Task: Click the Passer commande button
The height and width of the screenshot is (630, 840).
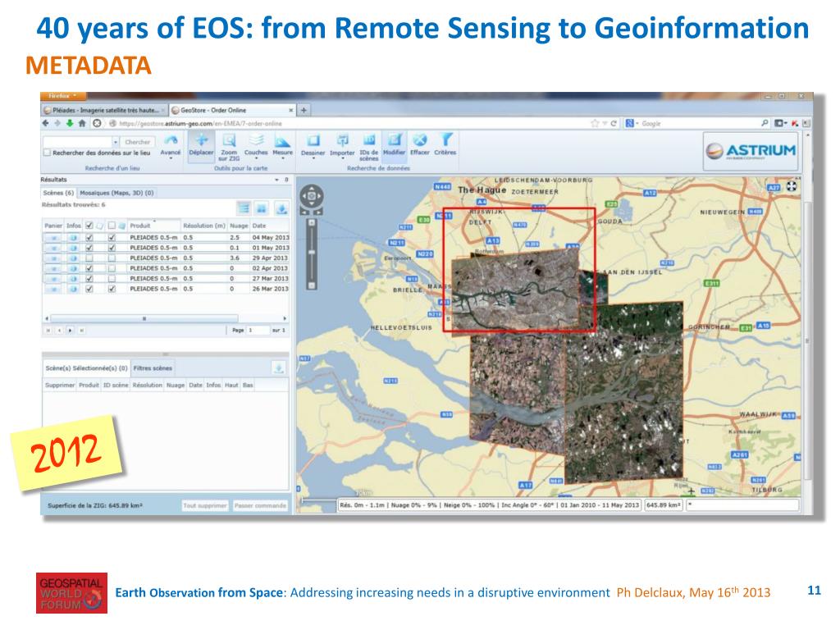Action: click(260, 505)
